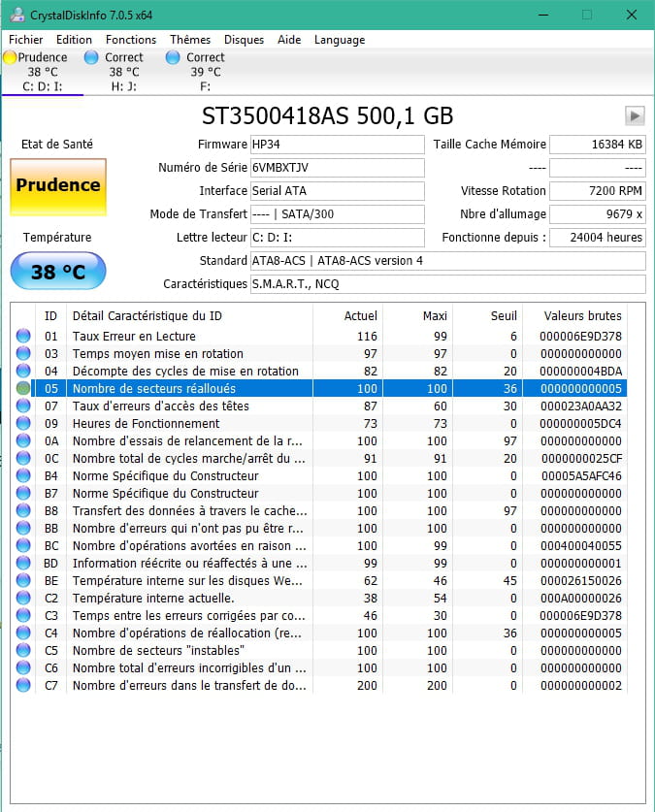
Task: Click status orb for attribute BB row
Action: tap(23, 528)
